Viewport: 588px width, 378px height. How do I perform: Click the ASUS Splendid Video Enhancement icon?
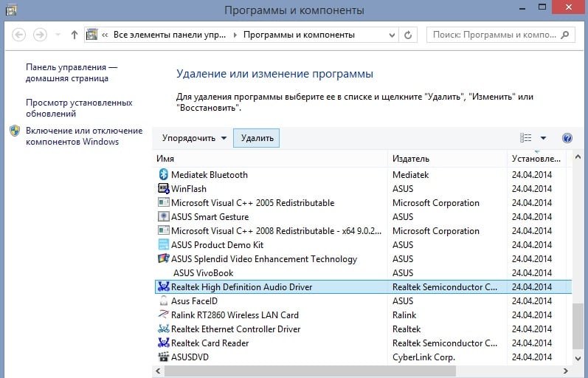164,258
